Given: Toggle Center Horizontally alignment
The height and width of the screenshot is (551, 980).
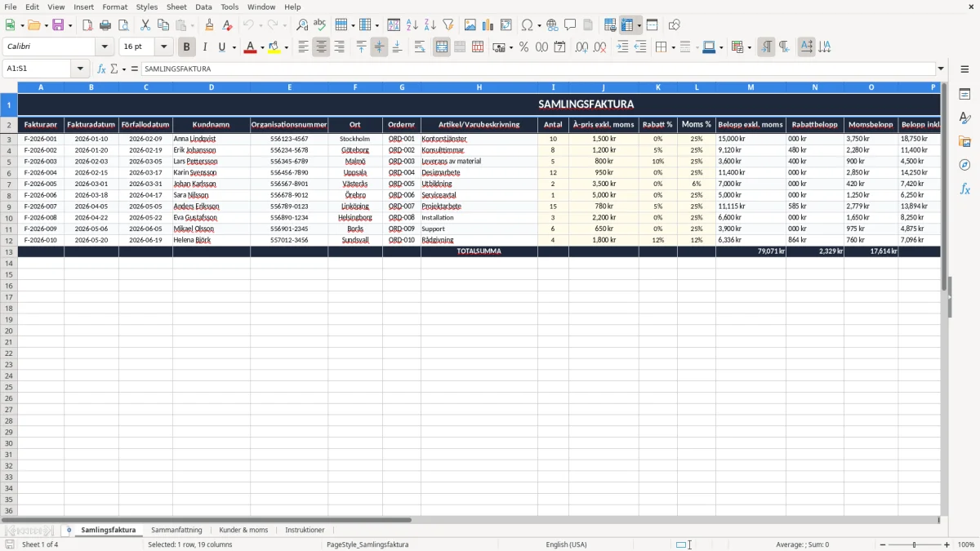Looking at the screenshot, I should coord(321,47).
